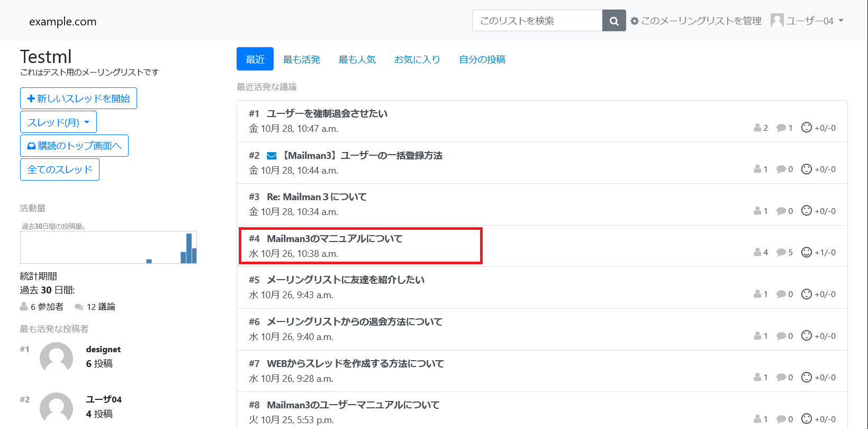Image resolution: width=868 pixels, height=429 pixels.
Task: Switch to the 最も人気 tab
Action: click(357, 59)
